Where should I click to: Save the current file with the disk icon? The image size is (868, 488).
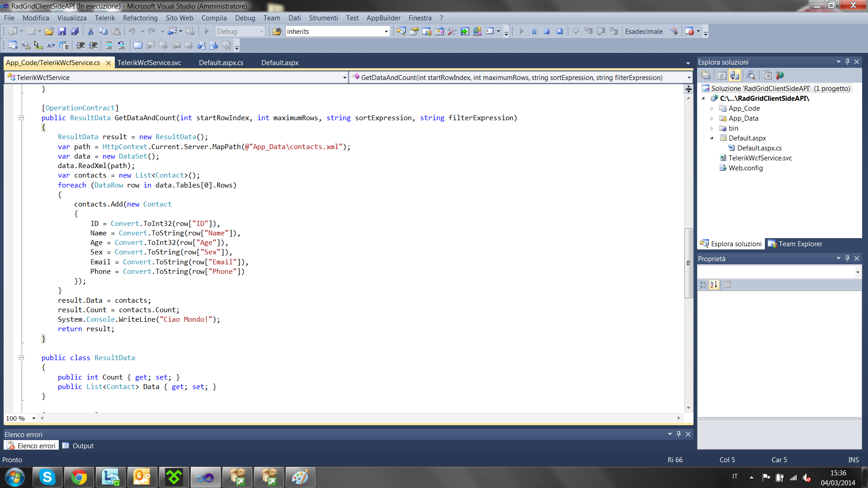[62, 31]
